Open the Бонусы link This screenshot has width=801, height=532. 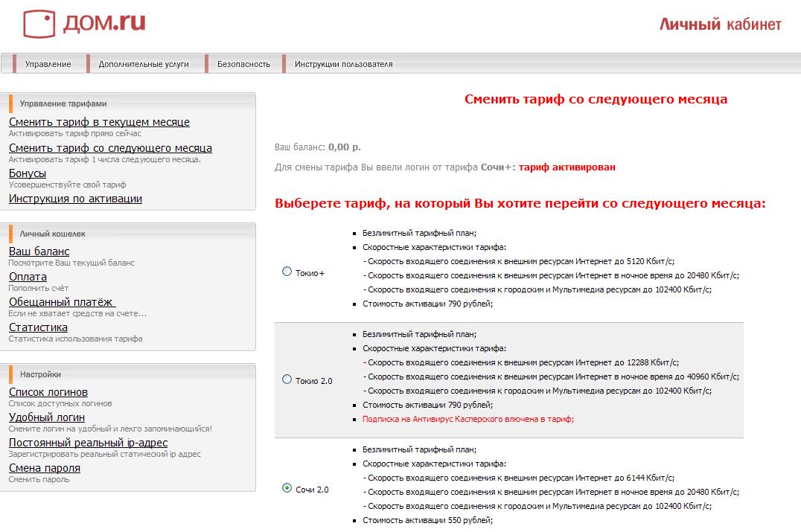pyautogui.click(x=28, y=173)
